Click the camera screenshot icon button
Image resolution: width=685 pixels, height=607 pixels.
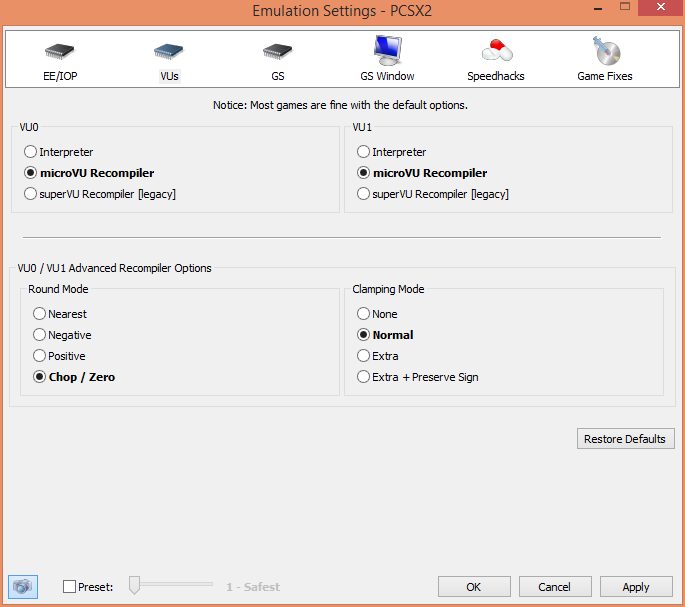point(23,587)
